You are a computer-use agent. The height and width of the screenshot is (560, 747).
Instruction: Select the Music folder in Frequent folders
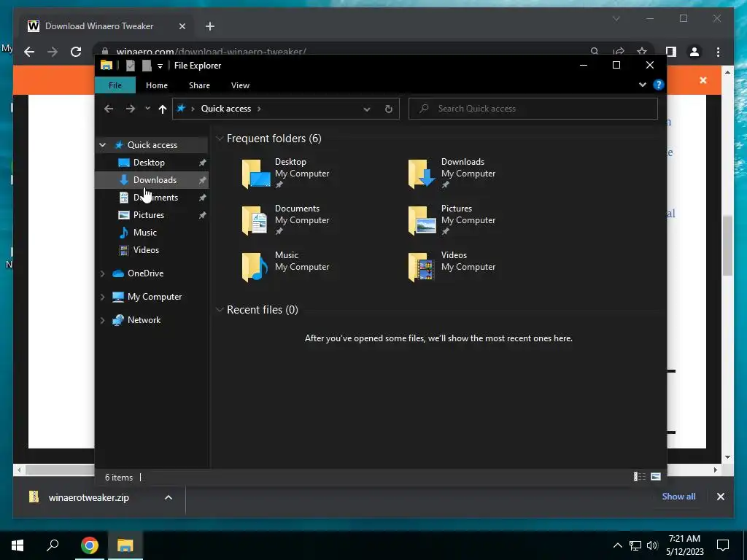285,267
